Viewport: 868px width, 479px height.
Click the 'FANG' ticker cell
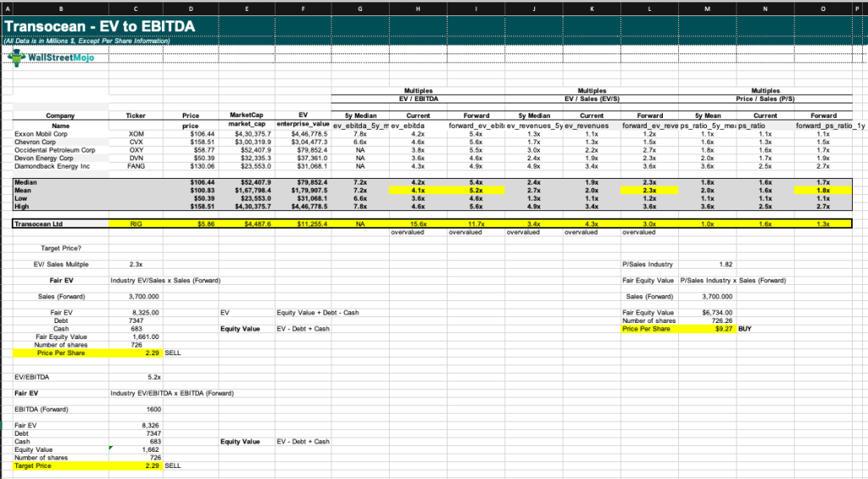coord(136,166)
